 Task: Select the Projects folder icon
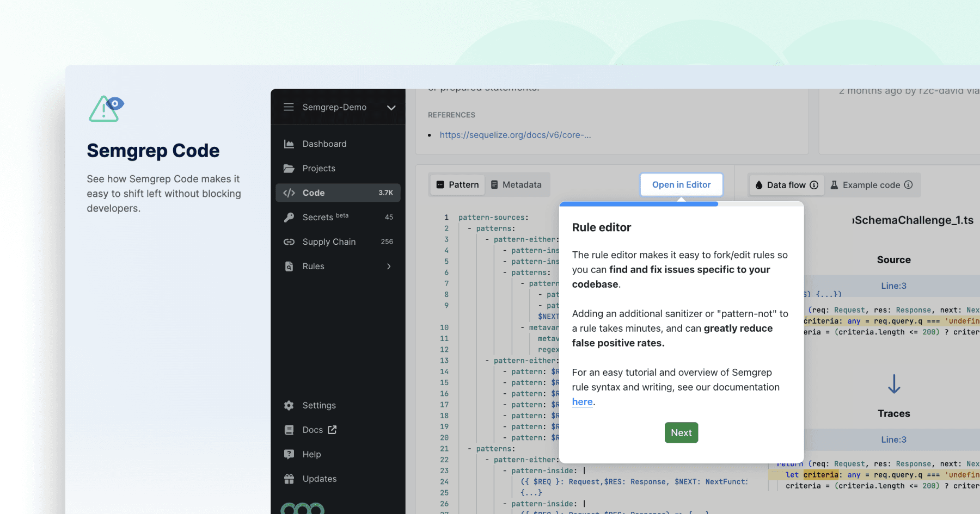click(x=289, y=168)
